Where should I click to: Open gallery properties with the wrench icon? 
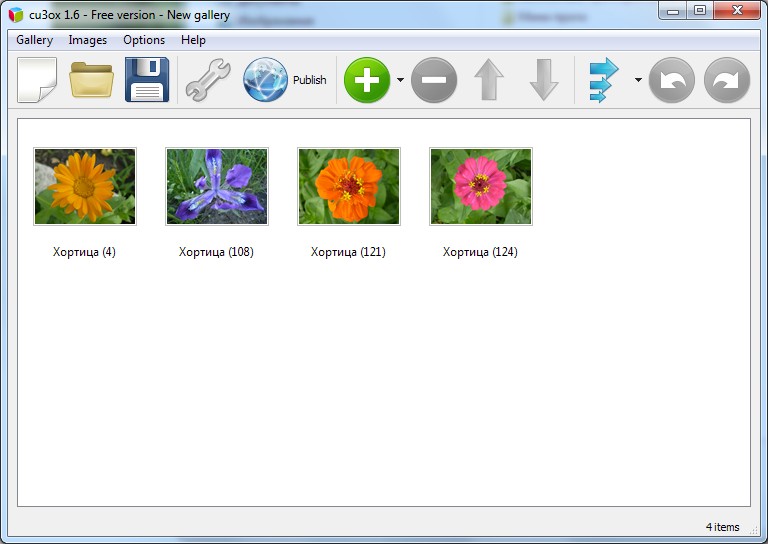point(208,80)
